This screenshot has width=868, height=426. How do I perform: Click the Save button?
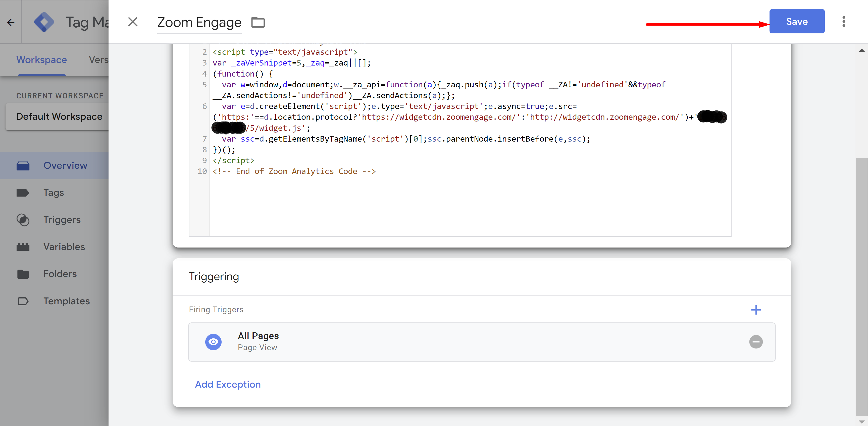[797, 21]
